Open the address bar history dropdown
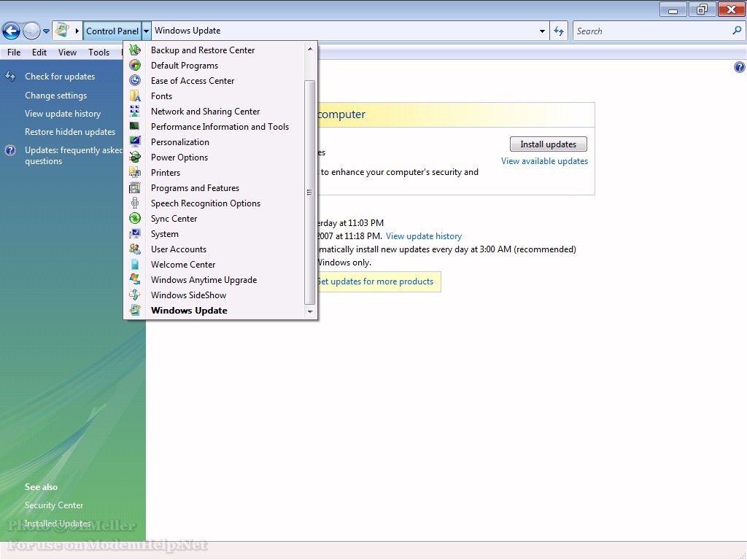 [x=542, y=31]
